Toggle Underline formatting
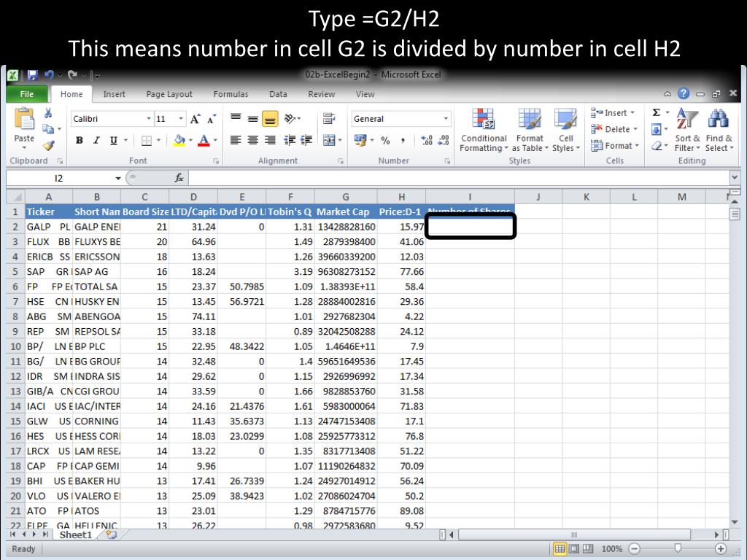 (113, 141)
